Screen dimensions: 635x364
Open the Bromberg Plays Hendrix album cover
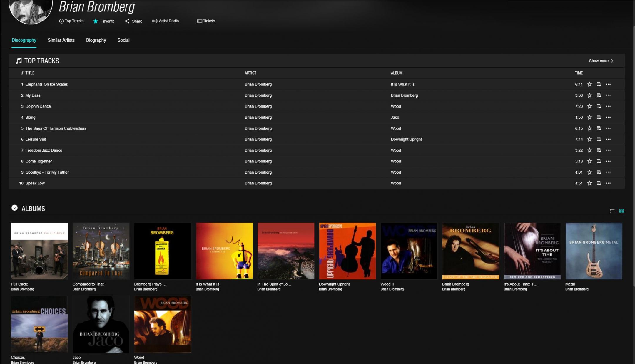click(x=163, y=251)
